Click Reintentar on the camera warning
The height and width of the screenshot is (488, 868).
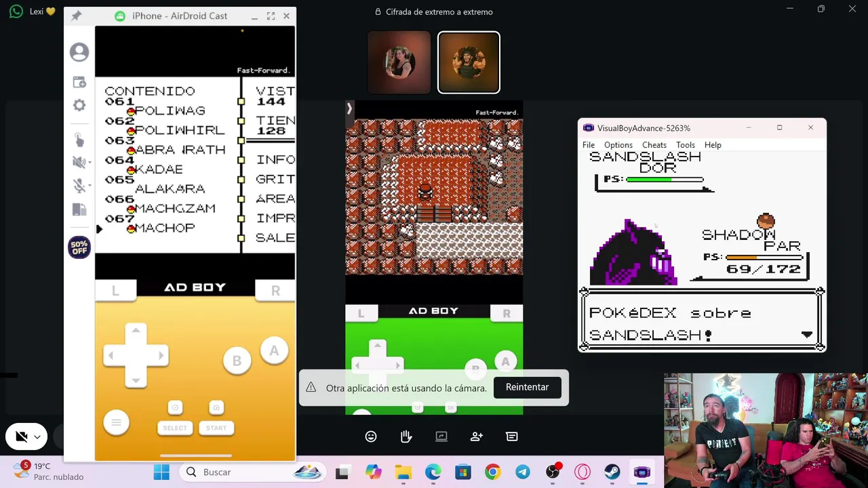[527, 387]
